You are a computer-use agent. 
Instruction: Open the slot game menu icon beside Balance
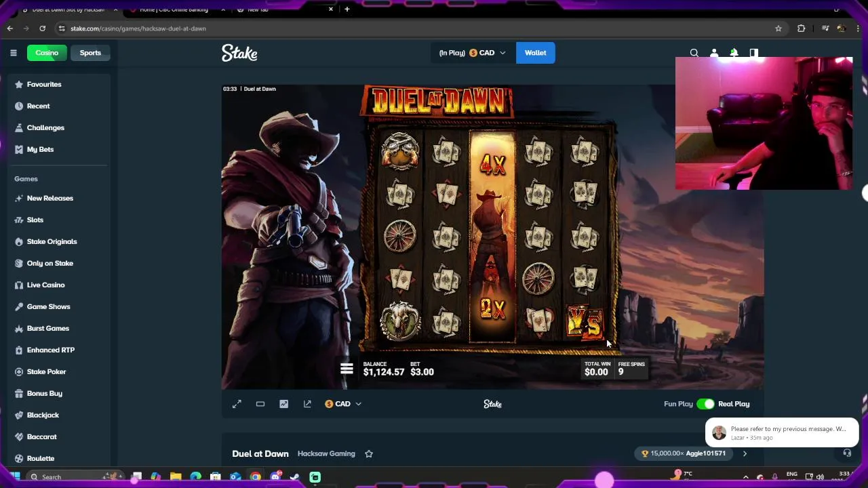point(347,369)
